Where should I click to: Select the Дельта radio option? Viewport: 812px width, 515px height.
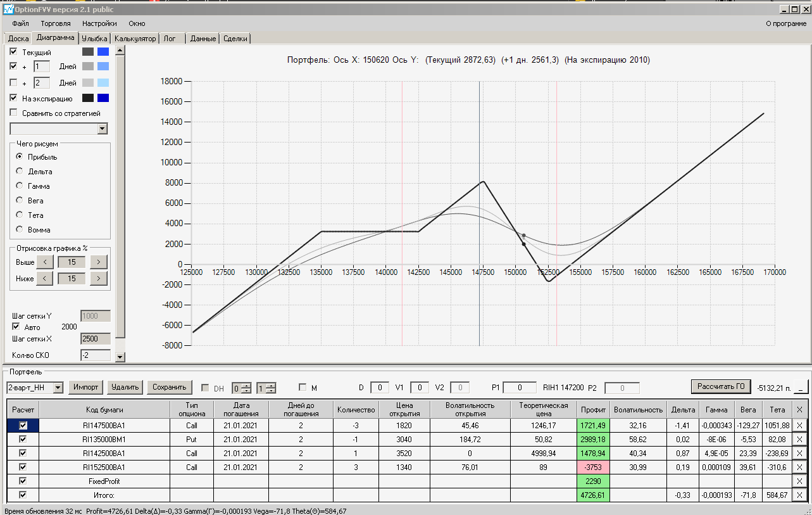(20, 172)
